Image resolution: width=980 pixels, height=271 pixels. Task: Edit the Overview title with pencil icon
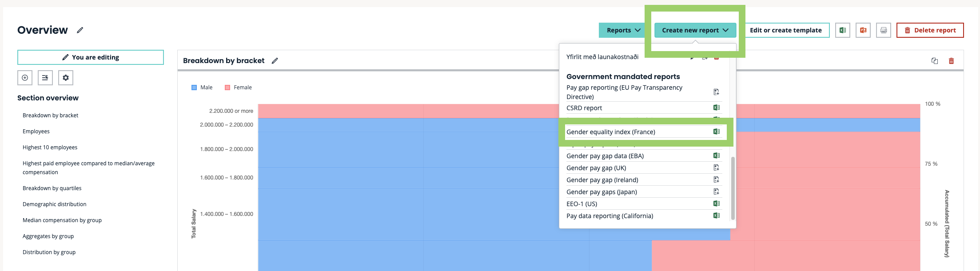tap(80, 30)
